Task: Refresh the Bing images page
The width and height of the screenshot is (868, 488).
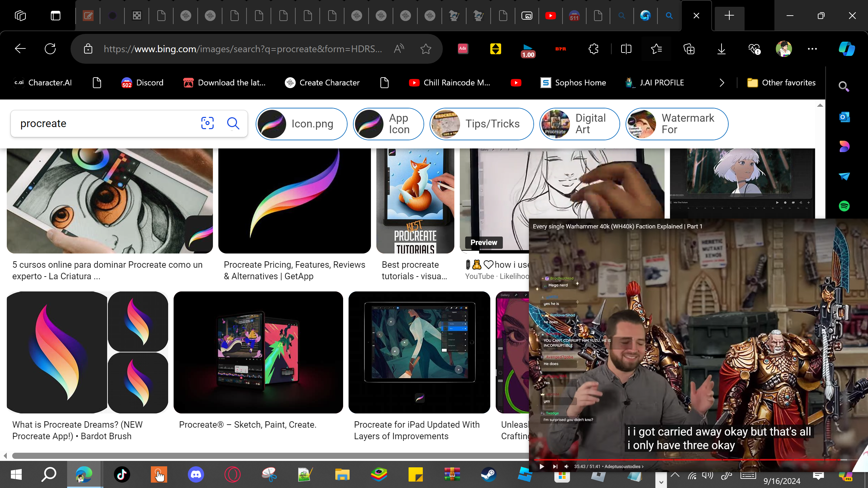Action: [50, 49]
